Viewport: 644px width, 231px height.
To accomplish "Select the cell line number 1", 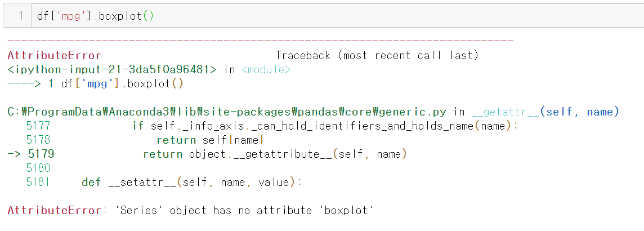I will click(x=20, y=16).
